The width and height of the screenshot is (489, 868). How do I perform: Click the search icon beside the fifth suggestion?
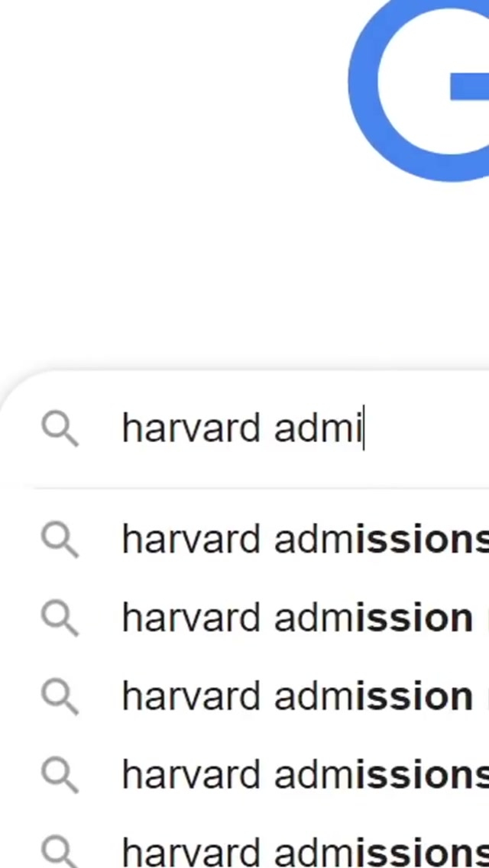point(60,851)
